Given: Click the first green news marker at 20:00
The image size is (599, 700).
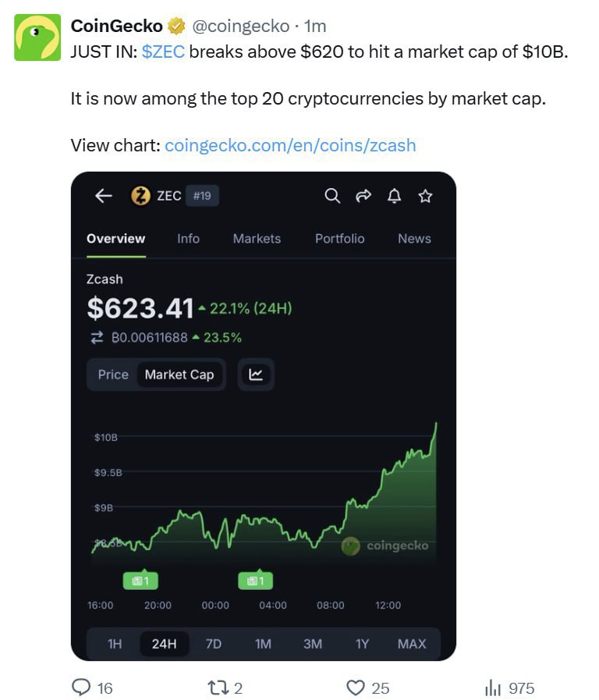Looking at the screenshot, I should click(x=140, y=581).
